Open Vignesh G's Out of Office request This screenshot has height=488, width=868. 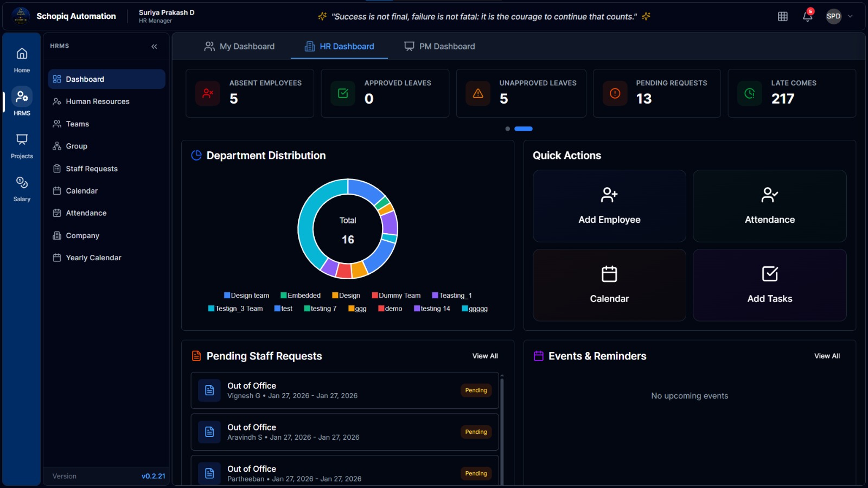pos(344,390)
